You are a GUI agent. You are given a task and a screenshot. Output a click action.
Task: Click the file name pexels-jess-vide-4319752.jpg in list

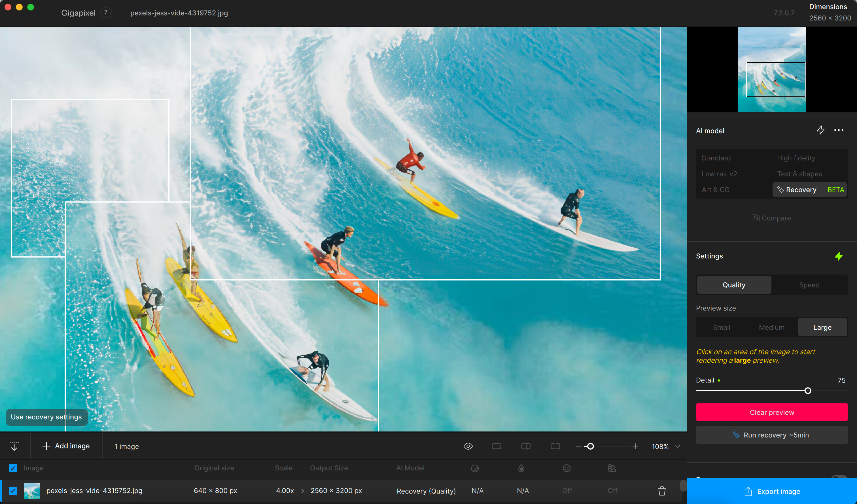tap(94, 491)
